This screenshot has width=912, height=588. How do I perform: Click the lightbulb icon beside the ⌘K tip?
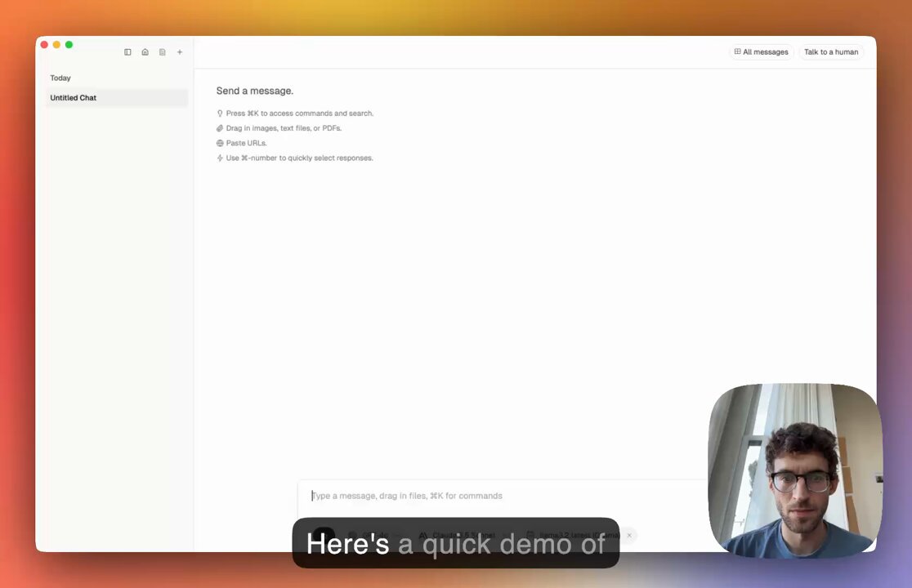(x=220, y=114)
